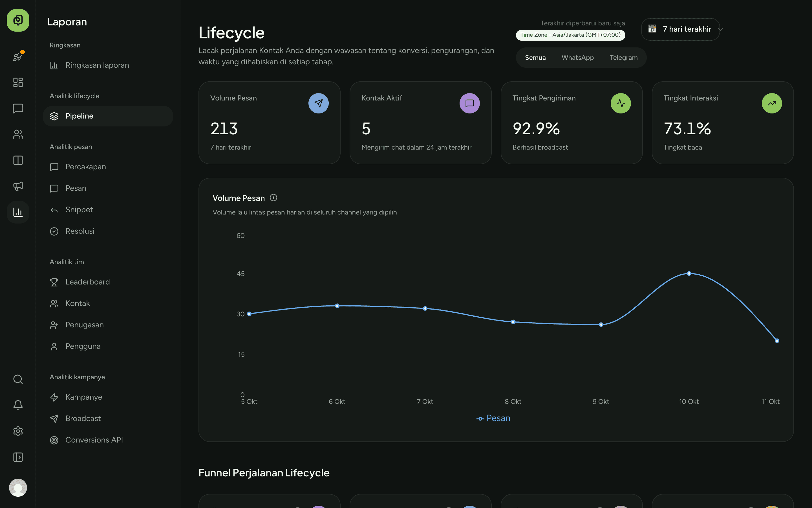Click the 92.9% delivery rate value
Screen dimensions: 812x508
[x=536, y=129]
